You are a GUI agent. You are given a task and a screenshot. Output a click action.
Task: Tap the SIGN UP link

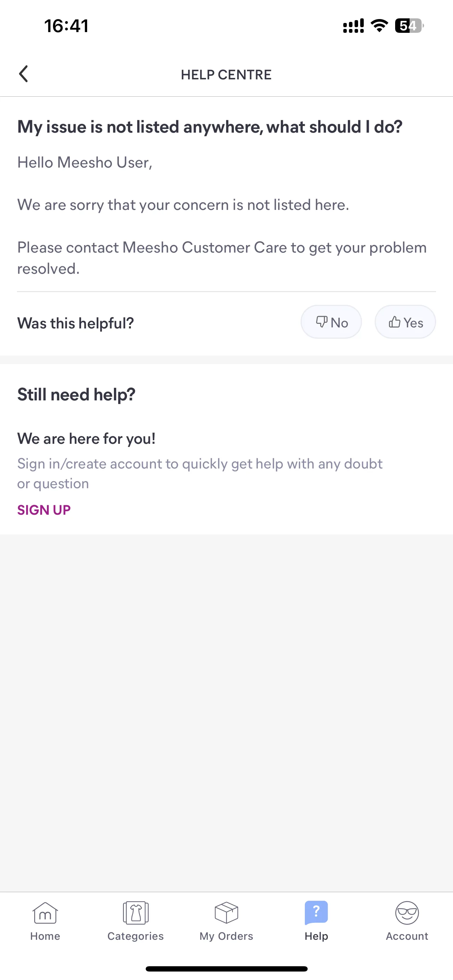coord(44,510)
